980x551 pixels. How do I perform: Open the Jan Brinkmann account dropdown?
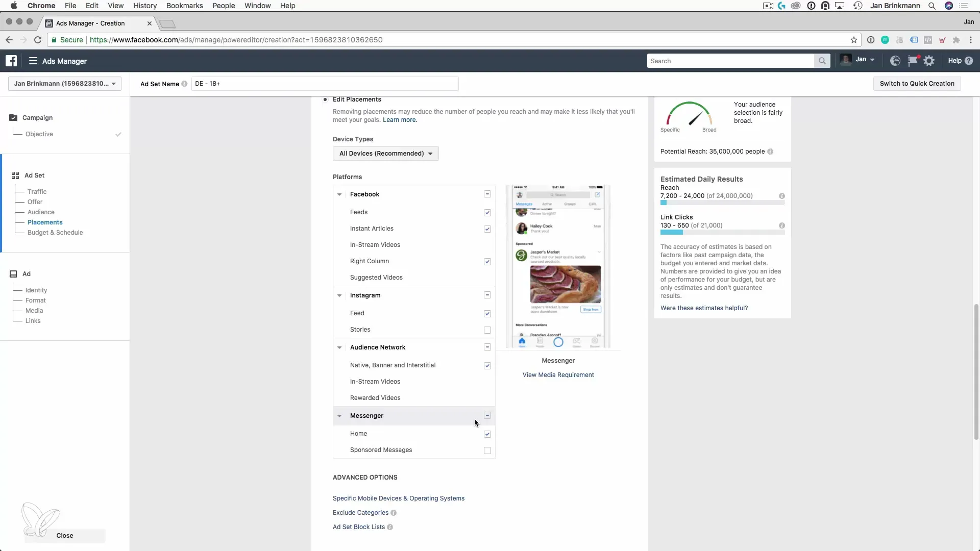(x=65, y=84)
